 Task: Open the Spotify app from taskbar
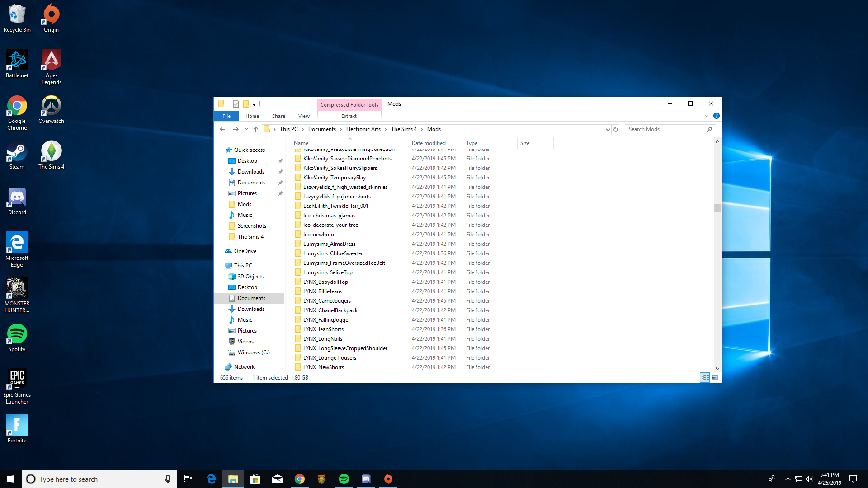(x=344, y=479)
